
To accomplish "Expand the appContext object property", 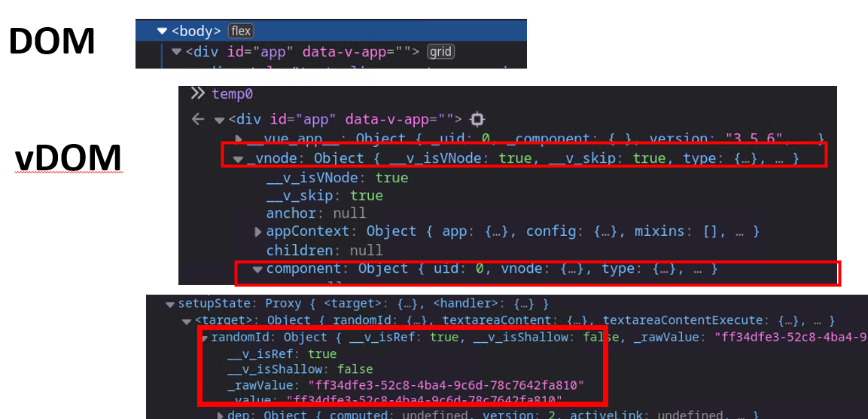I will (259, 231).
